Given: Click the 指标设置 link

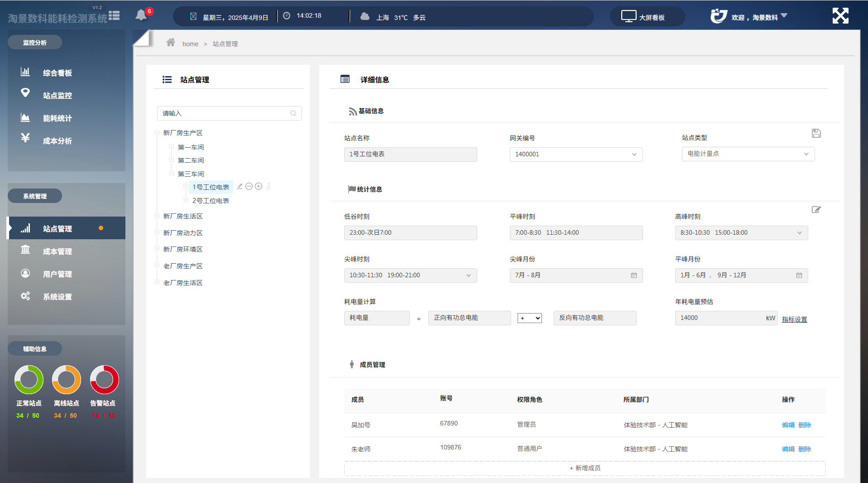Looking at the screenshot, I should [794, 319].
